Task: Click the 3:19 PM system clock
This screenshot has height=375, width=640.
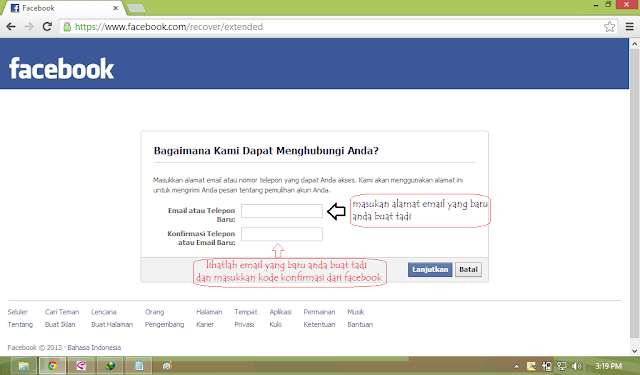Action: click(x=609, y=366)
